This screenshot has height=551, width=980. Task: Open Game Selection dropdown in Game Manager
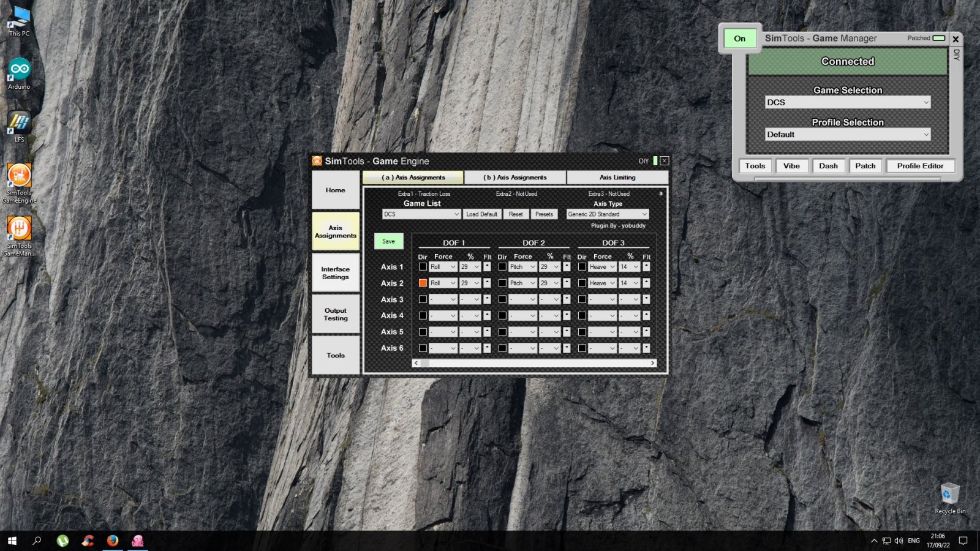(x=848, y=102)
